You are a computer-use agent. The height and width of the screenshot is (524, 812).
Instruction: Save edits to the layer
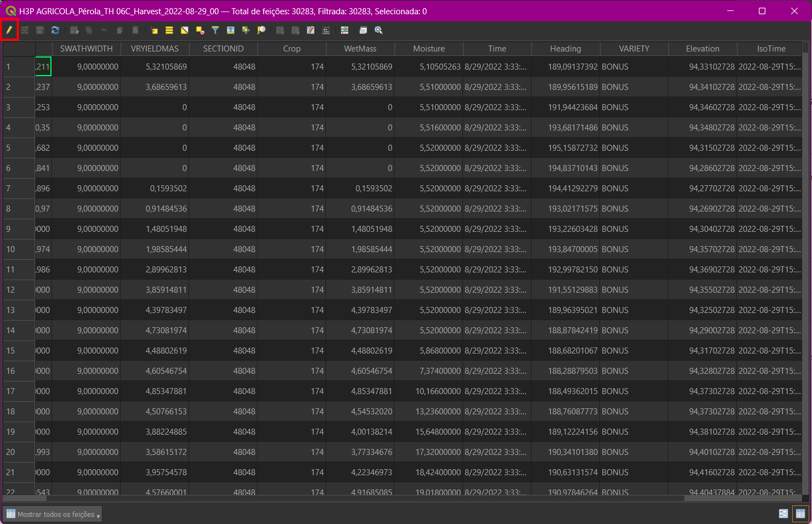(40, 30)
